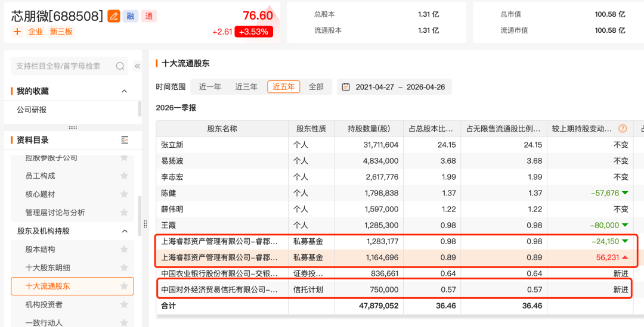Viewport: 644px width, 327px height.
Task: Collapse the 股东及机构持股 group
Action: coord(124,231)
